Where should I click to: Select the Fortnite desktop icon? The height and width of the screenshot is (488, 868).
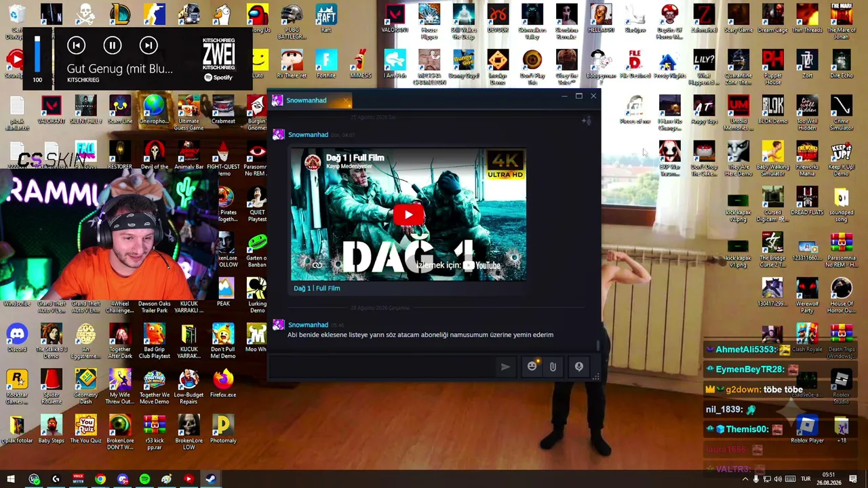click(x=326, y=64)
